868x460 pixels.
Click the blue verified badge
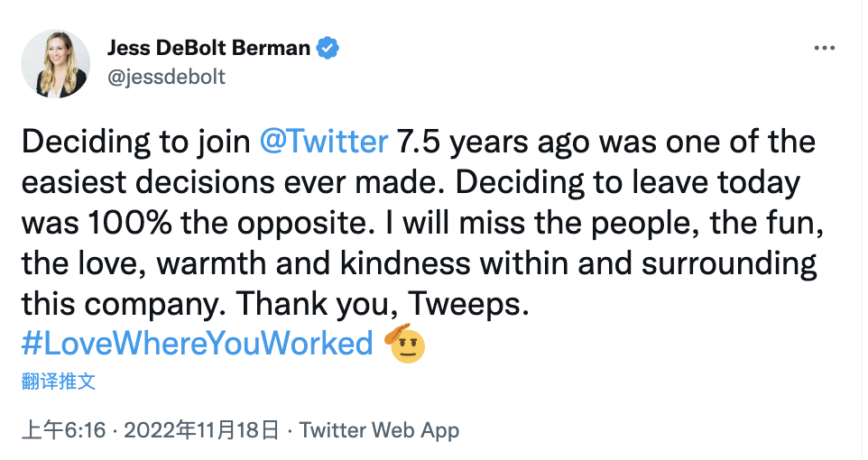[x=329, y=48]
